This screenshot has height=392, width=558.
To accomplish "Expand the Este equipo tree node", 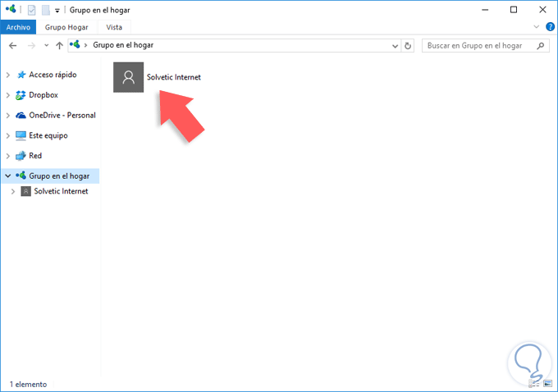I will click(8, 135).
